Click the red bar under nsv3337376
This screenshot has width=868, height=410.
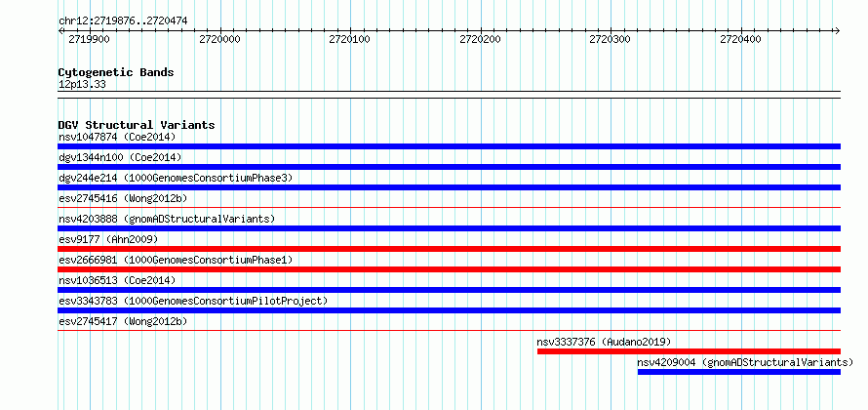[x=690, y=351]
